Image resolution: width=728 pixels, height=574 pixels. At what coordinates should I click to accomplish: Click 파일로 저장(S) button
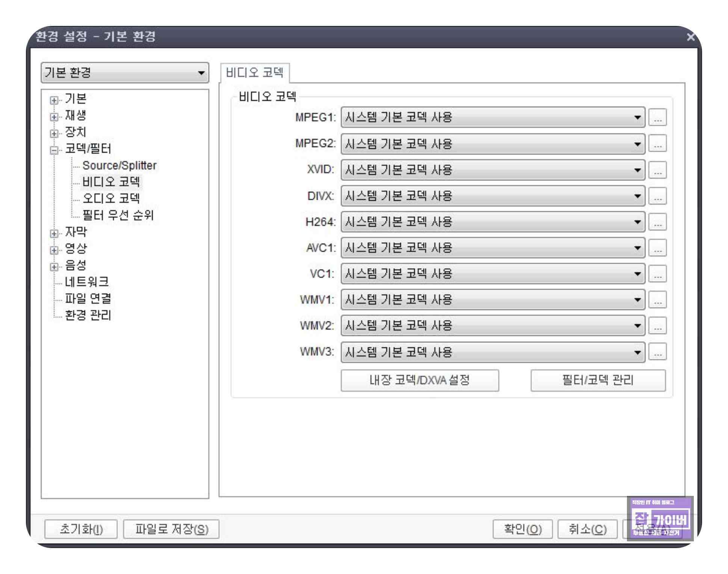tap(171, 529)
